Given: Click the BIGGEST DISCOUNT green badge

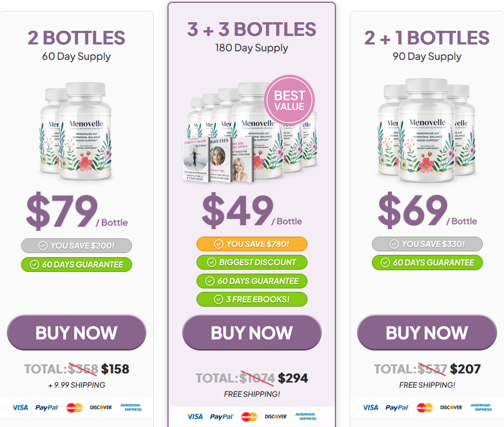Looking at the screenshot, I should tap(252, 262).
